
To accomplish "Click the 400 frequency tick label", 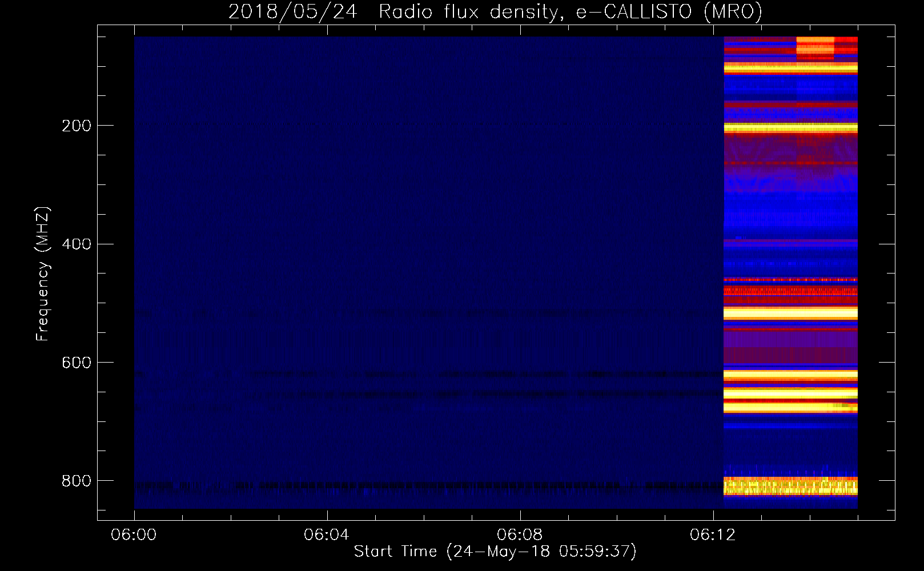I will click(77, 244).
